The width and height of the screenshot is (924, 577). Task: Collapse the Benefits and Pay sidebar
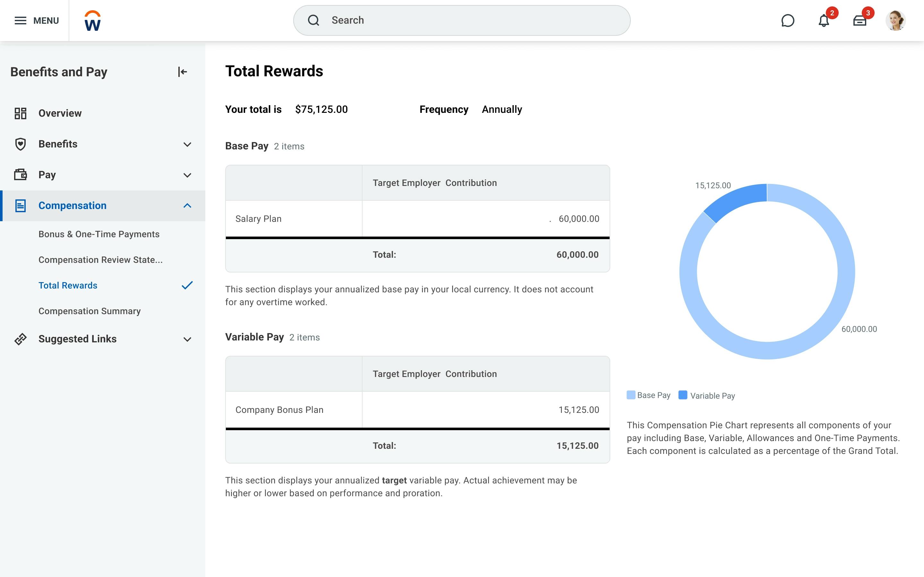point(183,71)
